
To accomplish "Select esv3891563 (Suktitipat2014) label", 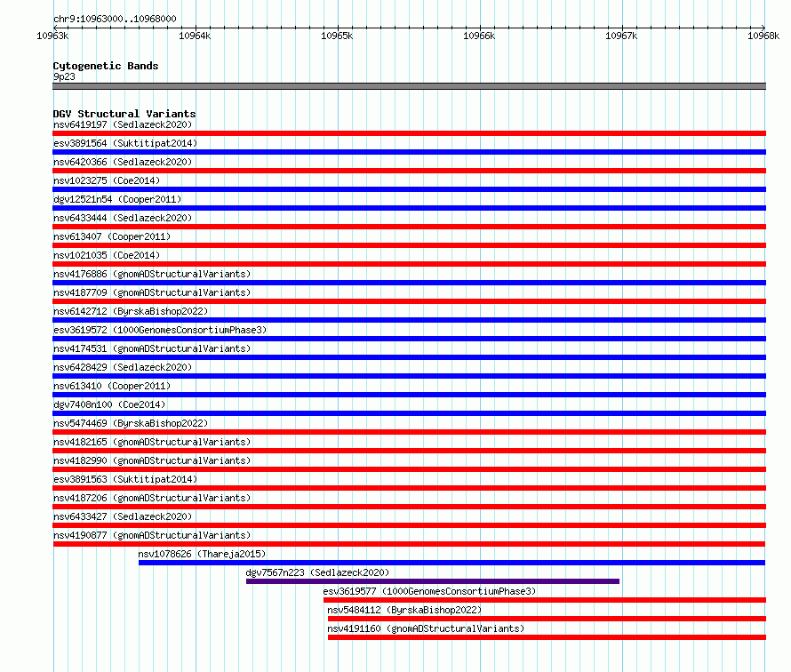I will [x=125, y=479].
